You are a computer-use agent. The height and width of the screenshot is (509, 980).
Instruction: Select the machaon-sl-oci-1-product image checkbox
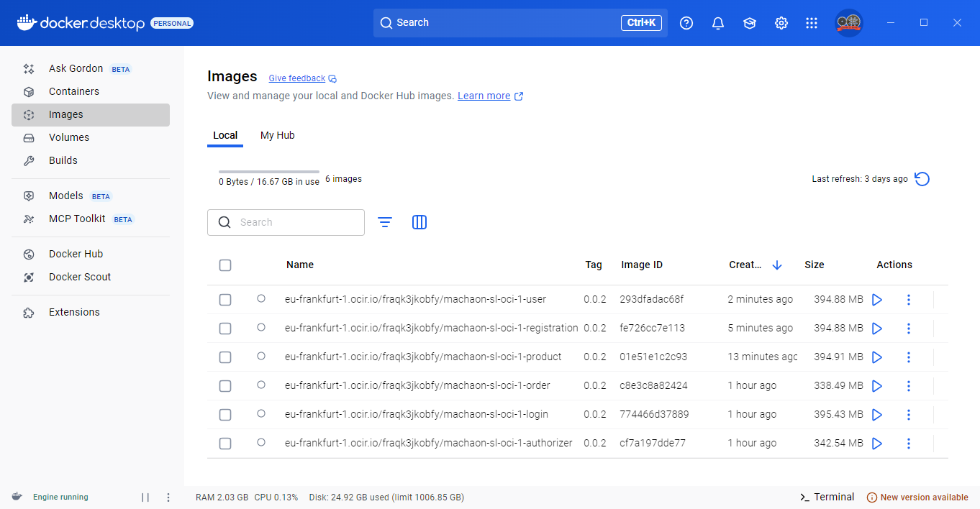(x=225, y=357)
